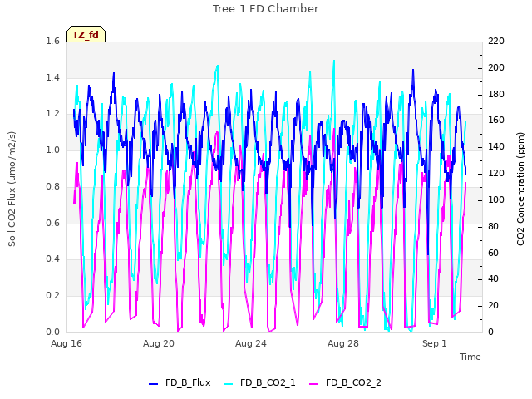
Task: Click the 0.2 left axis value
Action: [53, 296]
